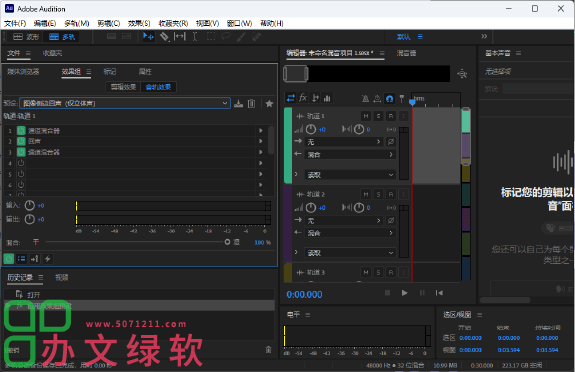The height and width of the screenshot is (372, 575).
Task: Select the Razor tool
Action: [x=164, y=36]
